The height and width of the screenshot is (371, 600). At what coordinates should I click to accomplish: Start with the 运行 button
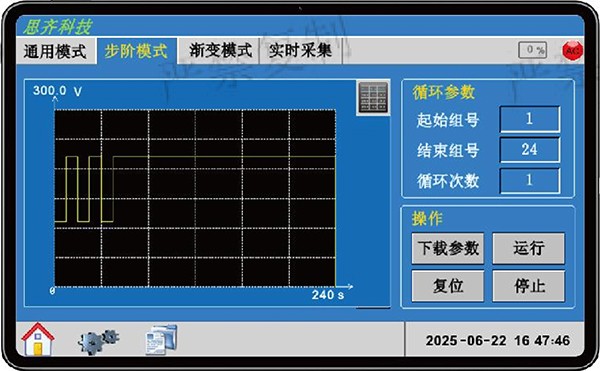pyautogui.click(x=528, y=248)
